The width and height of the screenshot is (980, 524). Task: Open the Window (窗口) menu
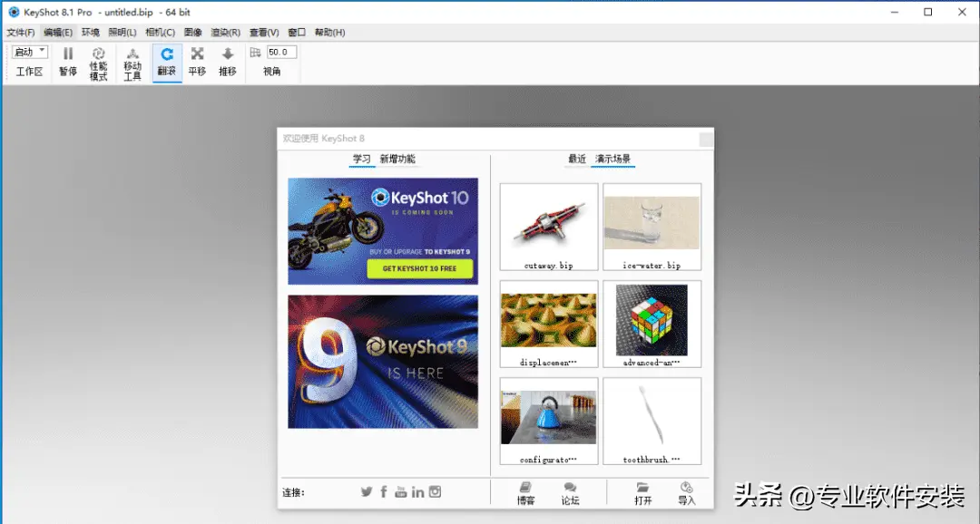pos(297,33)
